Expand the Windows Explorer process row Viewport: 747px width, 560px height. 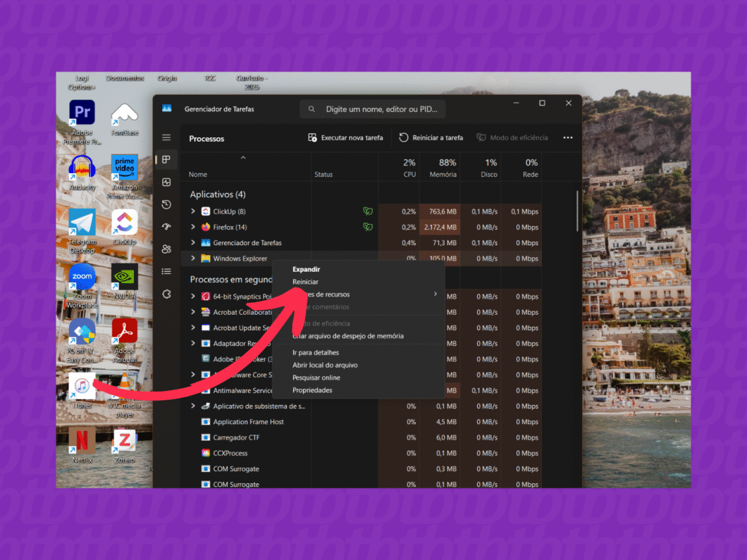tap(193, 258)
